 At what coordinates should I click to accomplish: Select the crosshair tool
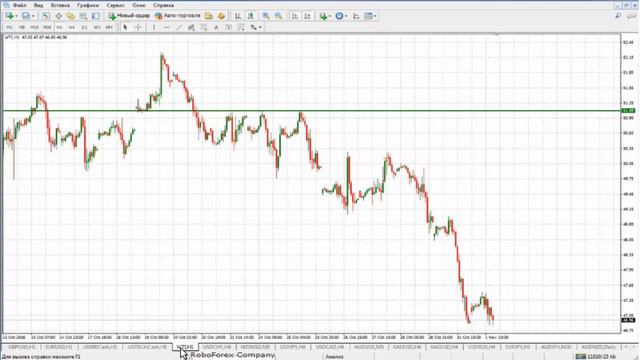(x=138, y=27)
